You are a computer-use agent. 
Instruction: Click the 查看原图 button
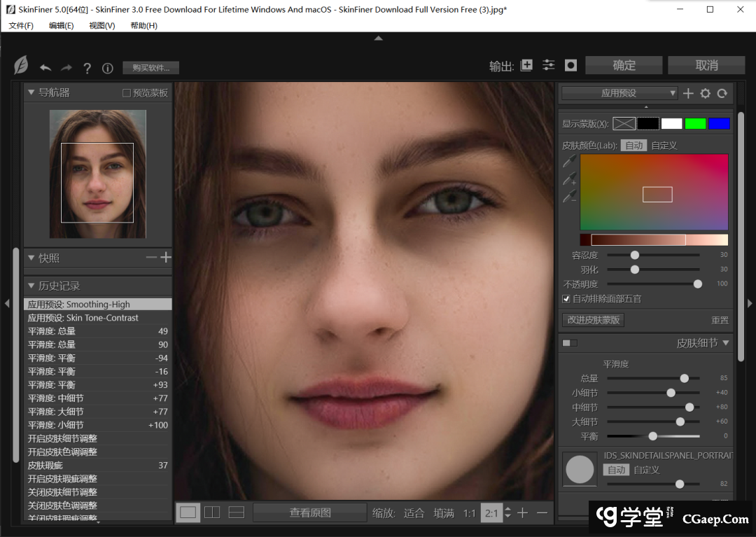310,512
